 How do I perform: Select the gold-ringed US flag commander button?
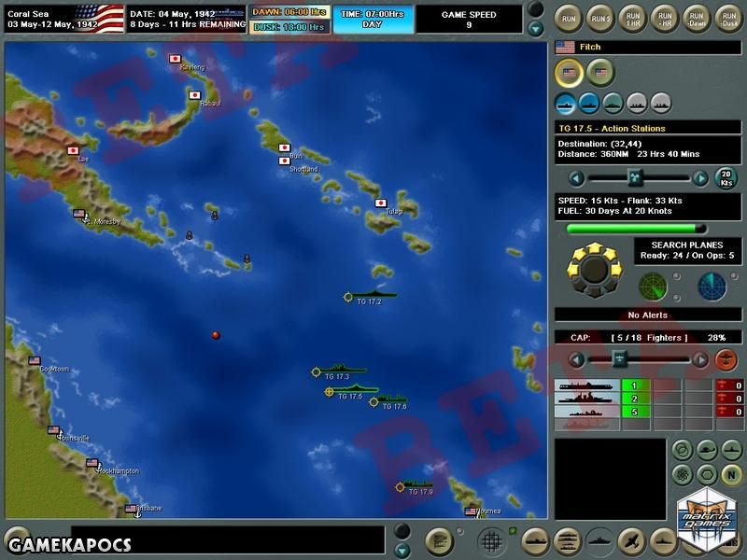coord(569,73)
